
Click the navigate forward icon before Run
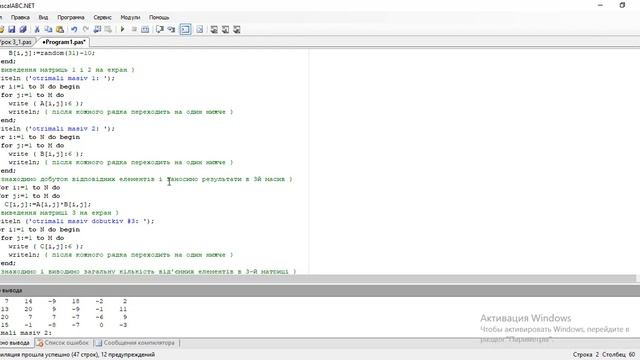[x=108, y=29]
